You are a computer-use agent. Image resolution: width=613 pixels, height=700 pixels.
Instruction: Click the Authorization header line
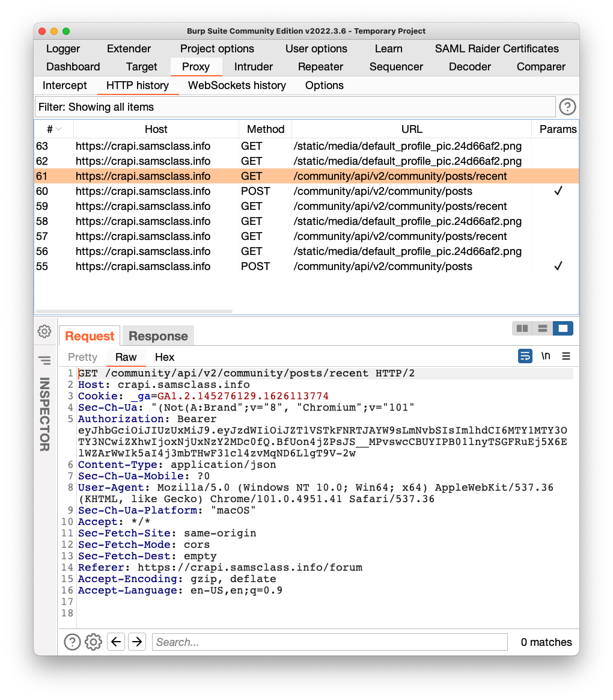tap(147, 419)
